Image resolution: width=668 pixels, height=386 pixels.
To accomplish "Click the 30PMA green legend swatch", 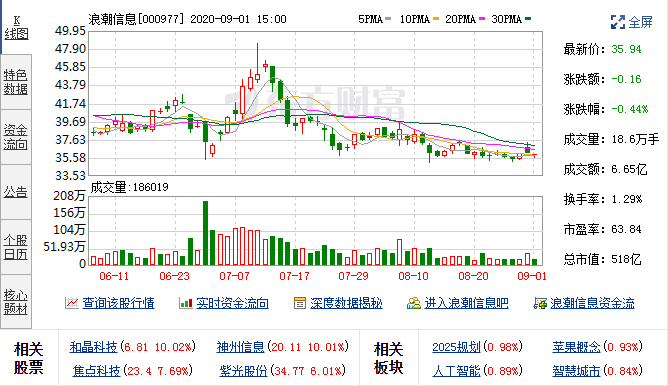I will click(x=528, y=19).
